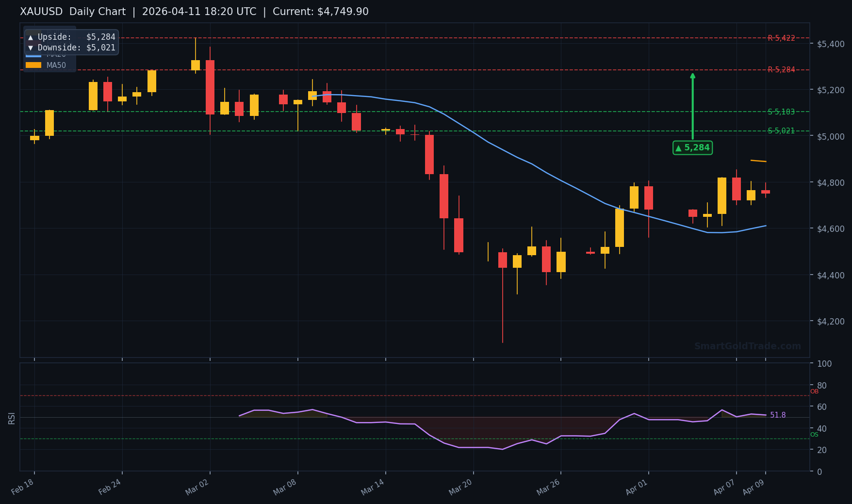
Task: Click the orange MA50 color swatch
Action: [33, 65]
